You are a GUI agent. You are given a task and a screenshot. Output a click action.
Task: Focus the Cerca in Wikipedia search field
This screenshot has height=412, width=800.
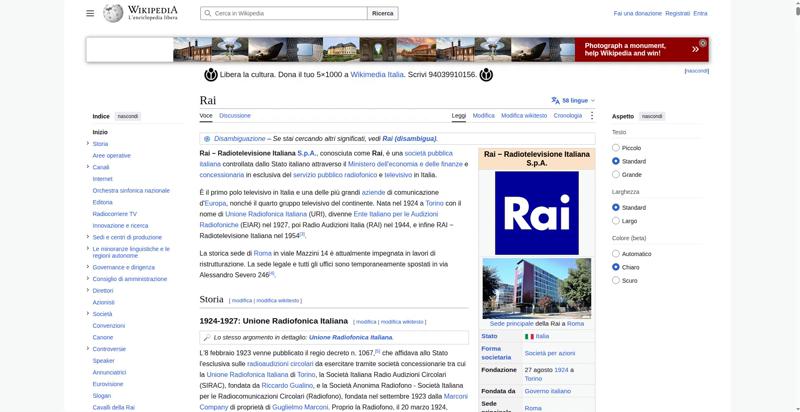pyautogui.click(x=284, y=13)
